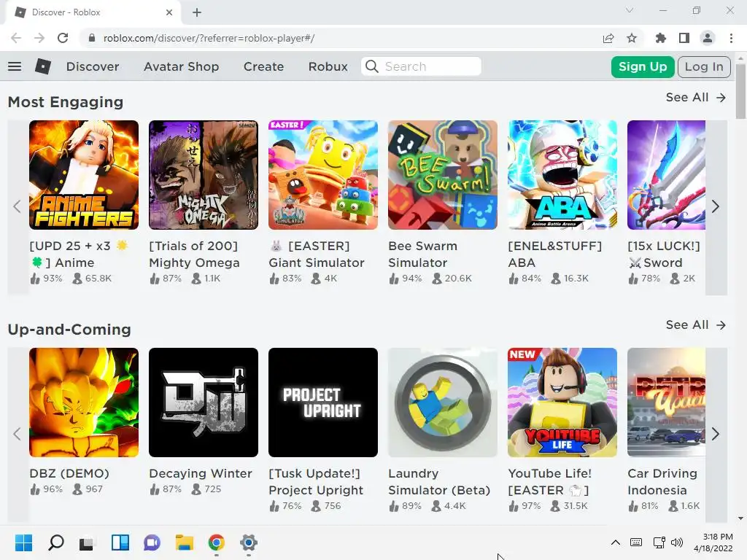Open Widgets from taskbar
Viewport: 747px width, 560px height.
[x=120, y=542]
